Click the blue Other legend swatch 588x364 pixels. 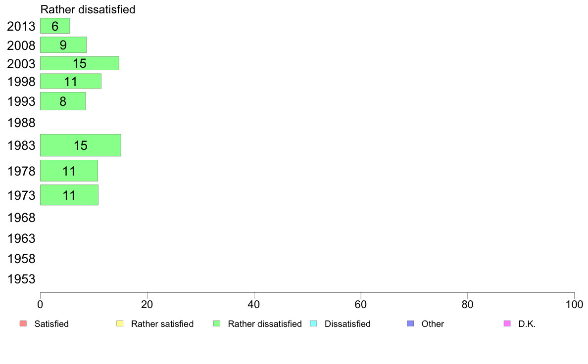(410, 323)
